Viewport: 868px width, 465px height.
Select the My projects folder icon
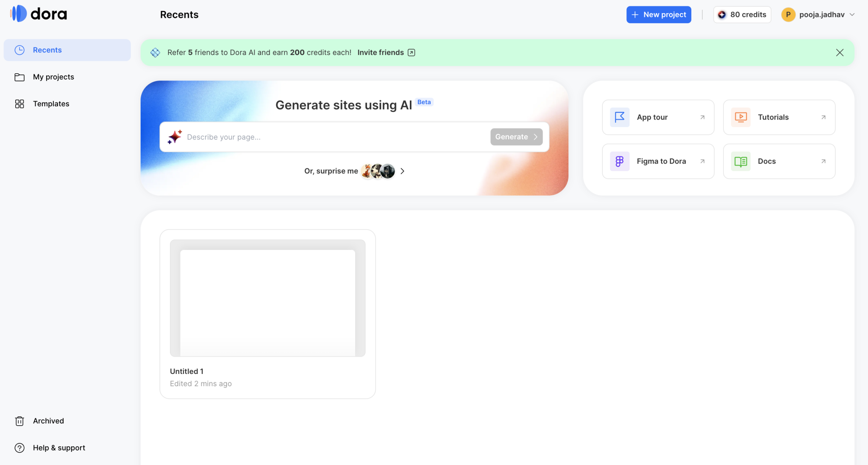coord(20,77)
